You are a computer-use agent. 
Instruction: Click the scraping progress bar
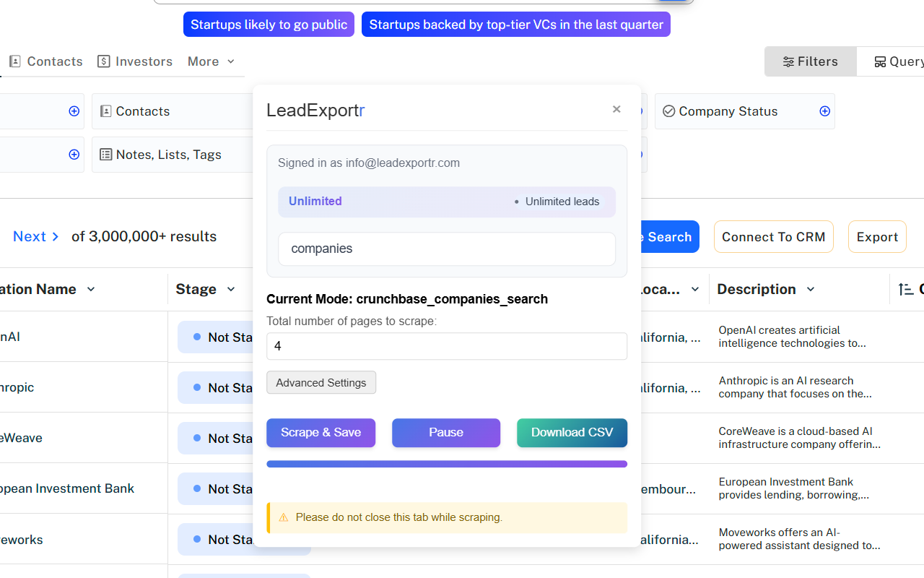pos(447,464)
